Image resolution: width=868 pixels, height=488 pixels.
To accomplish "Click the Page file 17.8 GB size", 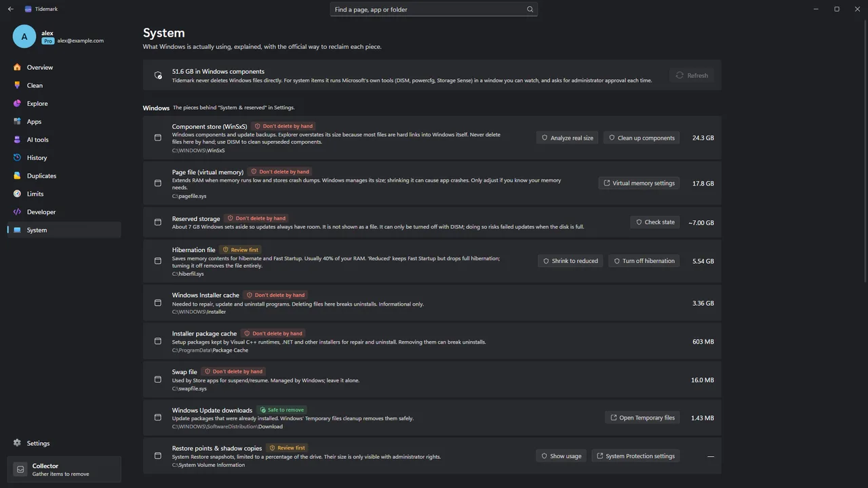I will 703,184.
